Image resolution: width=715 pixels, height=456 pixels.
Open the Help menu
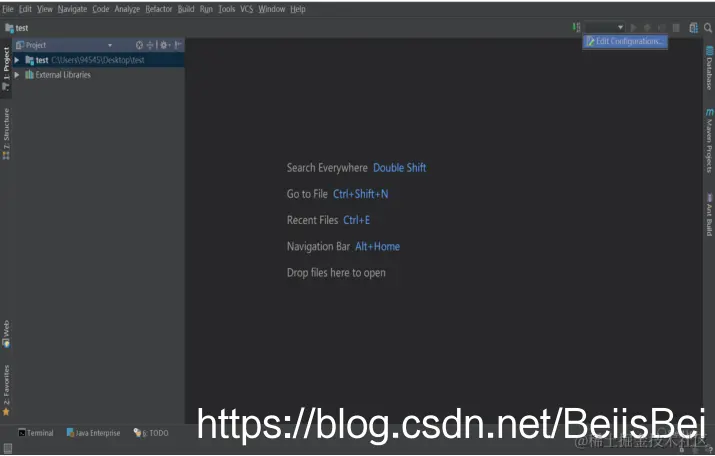pos(298,9)
